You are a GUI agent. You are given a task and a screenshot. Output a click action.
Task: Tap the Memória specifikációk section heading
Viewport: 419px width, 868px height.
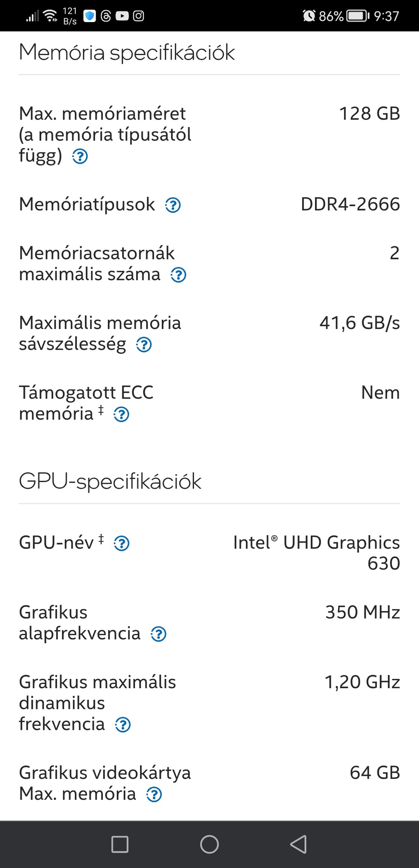coord(127,53)
